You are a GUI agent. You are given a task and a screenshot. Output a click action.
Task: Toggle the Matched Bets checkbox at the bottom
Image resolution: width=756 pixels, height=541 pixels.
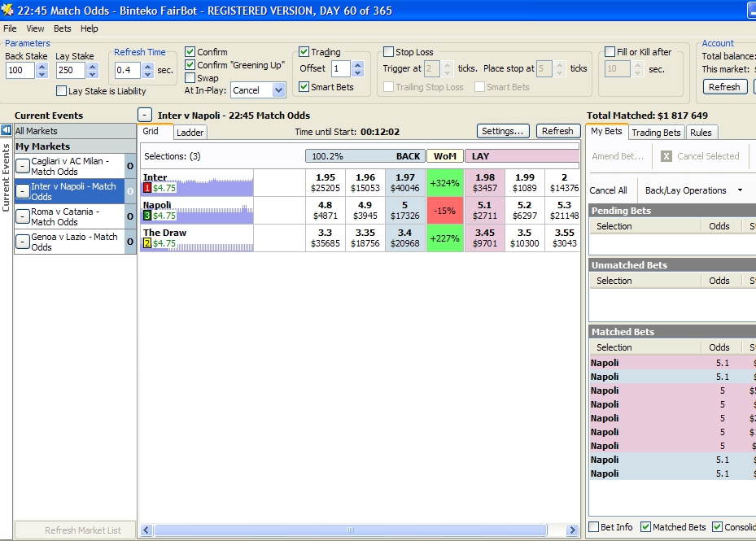(x=645, y=527)
